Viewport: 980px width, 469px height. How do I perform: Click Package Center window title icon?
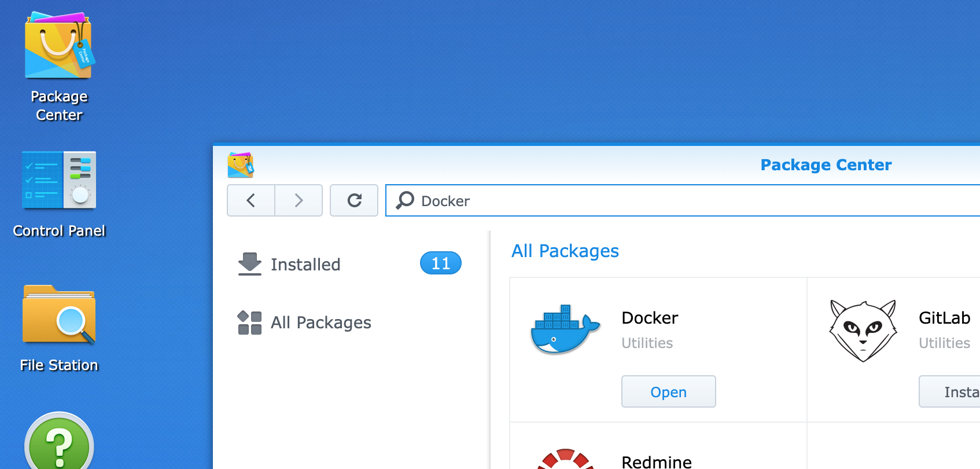click(x=241, y=165)
